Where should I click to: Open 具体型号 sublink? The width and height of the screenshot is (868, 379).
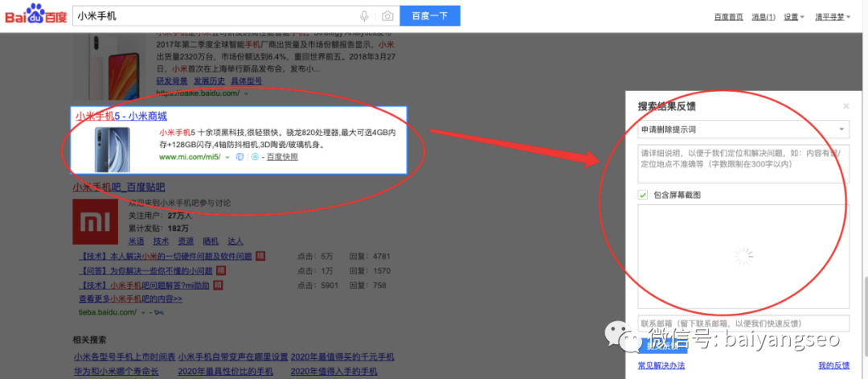point(247,81)
